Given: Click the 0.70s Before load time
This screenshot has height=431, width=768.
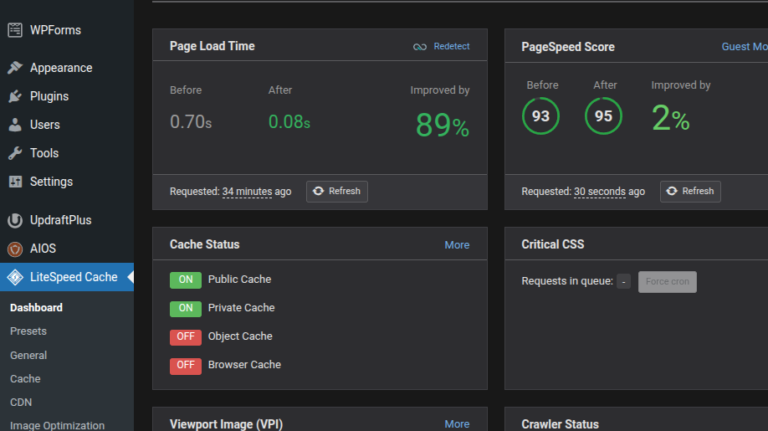Looking at the screenshot, I should 191,122.
